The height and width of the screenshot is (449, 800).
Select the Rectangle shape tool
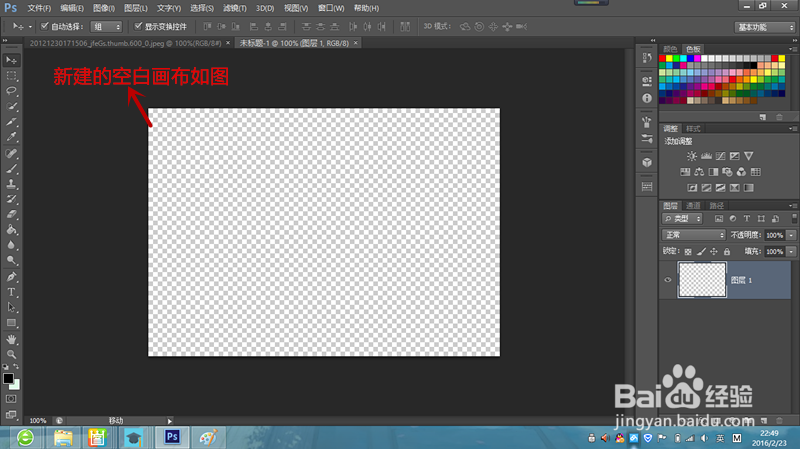[x=11, y=323]
